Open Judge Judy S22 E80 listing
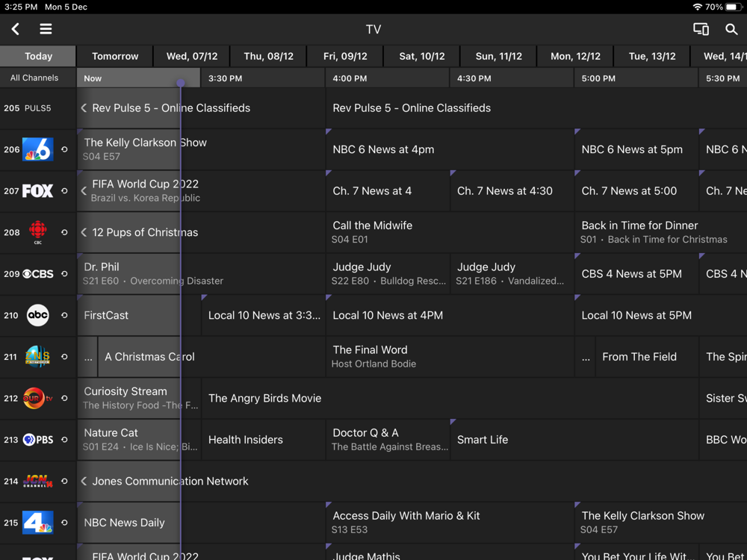This screenshot has height=560, width=747. point(387,274)
